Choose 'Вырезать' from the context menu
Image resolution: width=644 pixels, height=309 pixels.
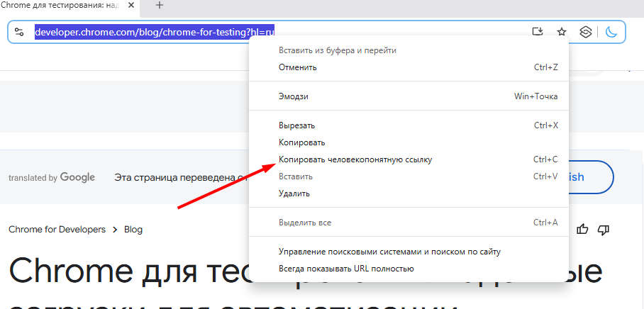point(409,125)
